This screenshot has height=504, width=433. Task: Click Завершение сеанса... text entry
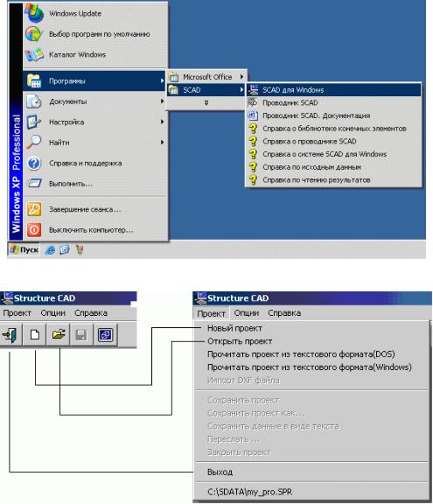(x=85, y=210)
